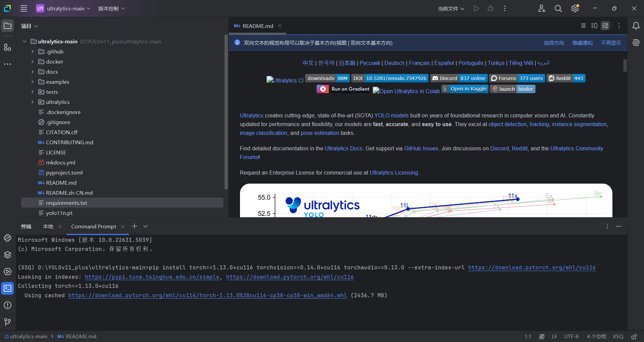Close the Command Prompt terminal tab

click(123, 227)
